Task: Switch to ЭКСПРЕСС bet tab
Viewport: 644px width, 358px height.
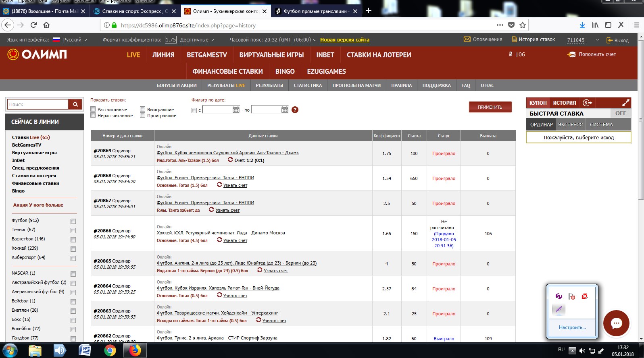Action: tap(570, 124)
